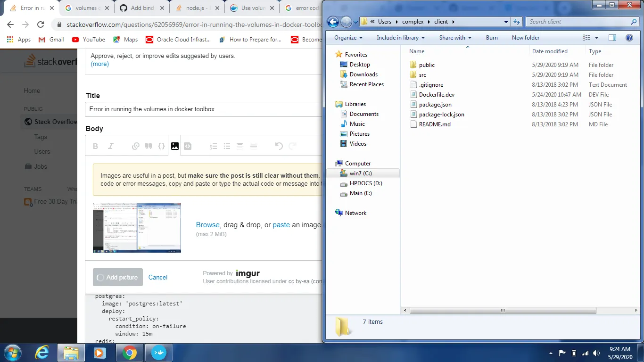Viewport: 644px width, 362px height.
Task: Click the uploaded screenshot thumbnail preview
Action: click(137, 228)
